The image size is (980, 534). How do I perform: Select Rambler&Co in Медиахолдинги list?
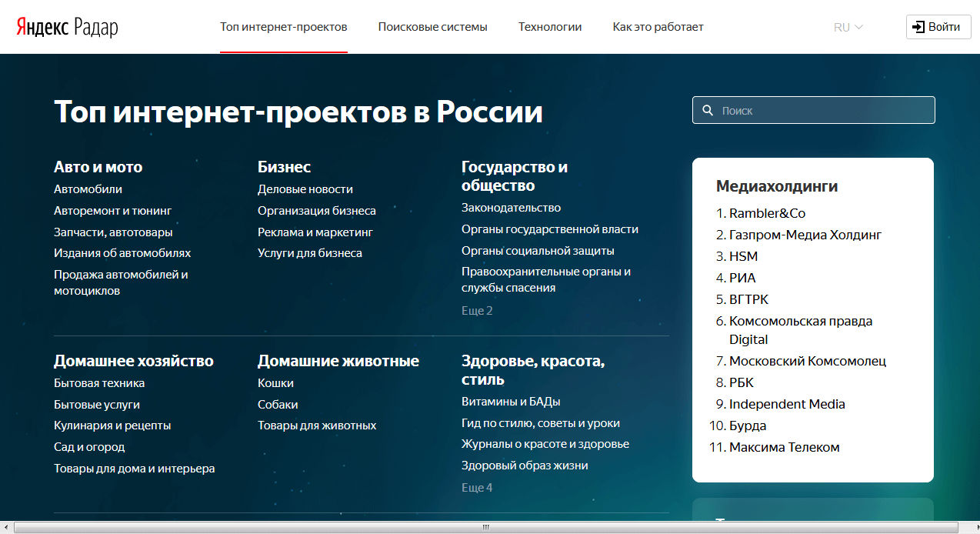click(768, 213)
